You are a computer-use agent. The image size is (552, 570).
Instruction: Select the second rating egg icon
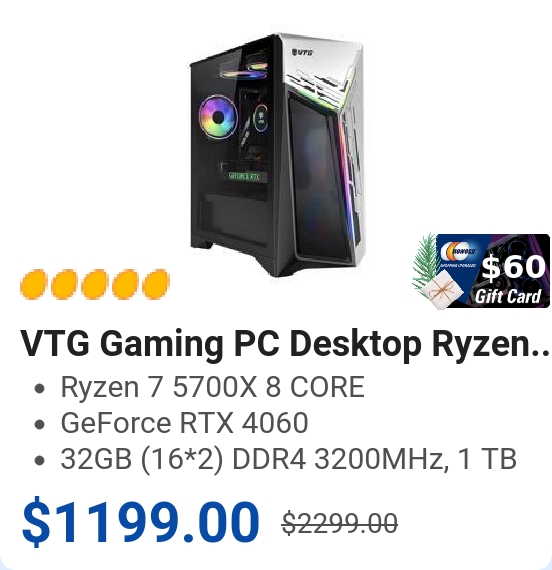(64, 284)
